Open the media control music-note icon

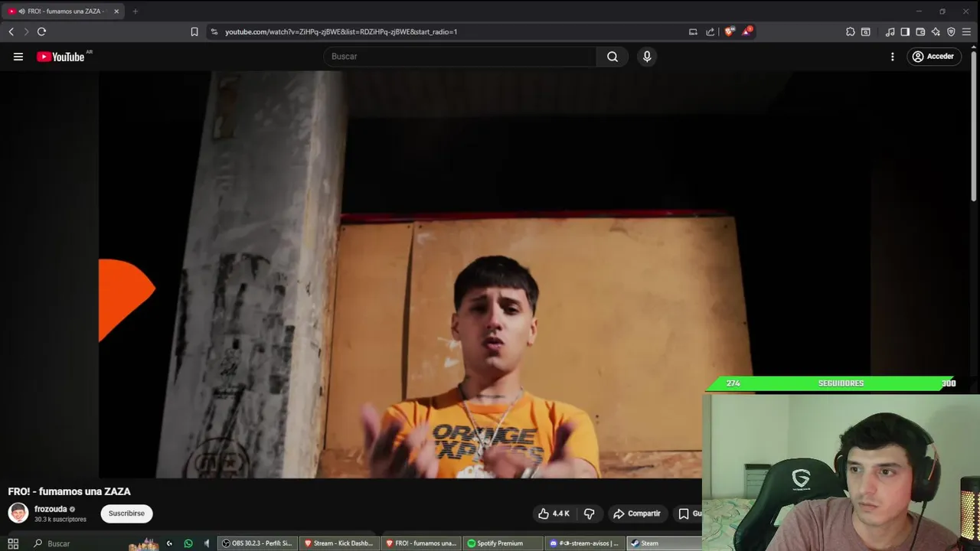tap(890, 31)
